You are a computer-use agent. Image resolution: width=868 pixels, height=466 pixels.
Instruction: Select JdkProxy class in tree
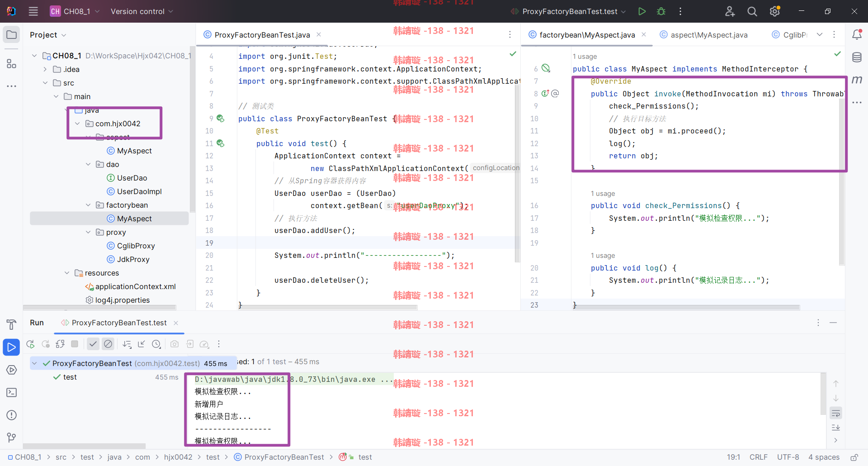(x=128, y=259)
